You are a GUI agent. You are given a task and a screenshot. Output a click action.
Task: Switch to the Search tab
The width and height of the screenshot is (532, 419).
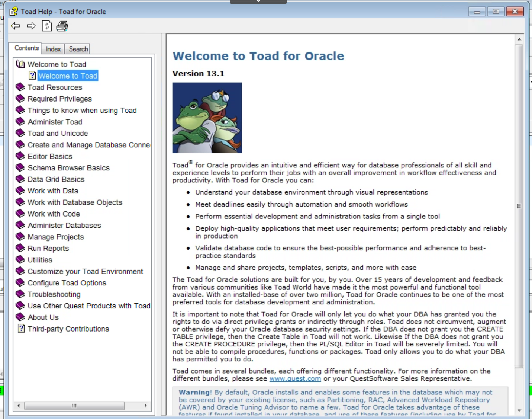click(x=78, y=49)
